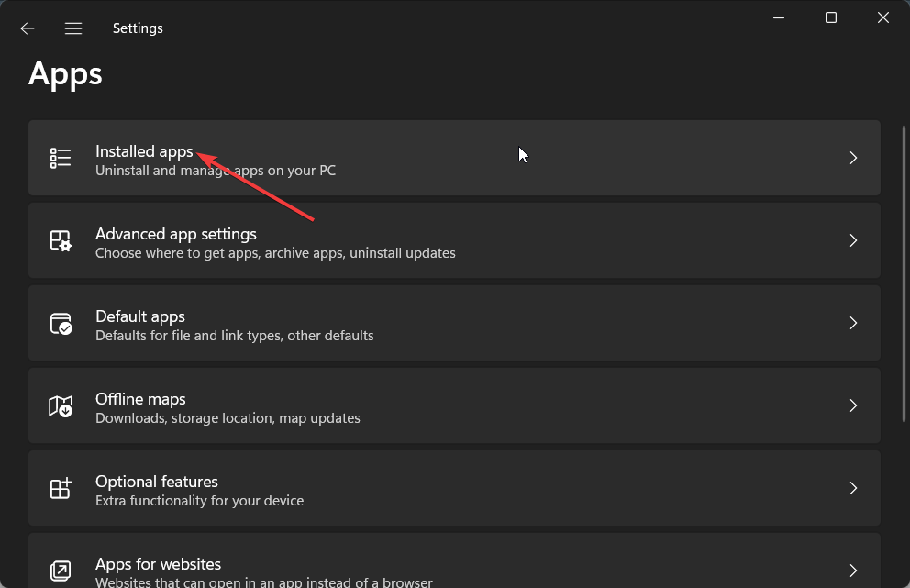Screen dimensions: 910x588
Task: Expand the Installed apps chevron
Action: (x=853, y=158)
